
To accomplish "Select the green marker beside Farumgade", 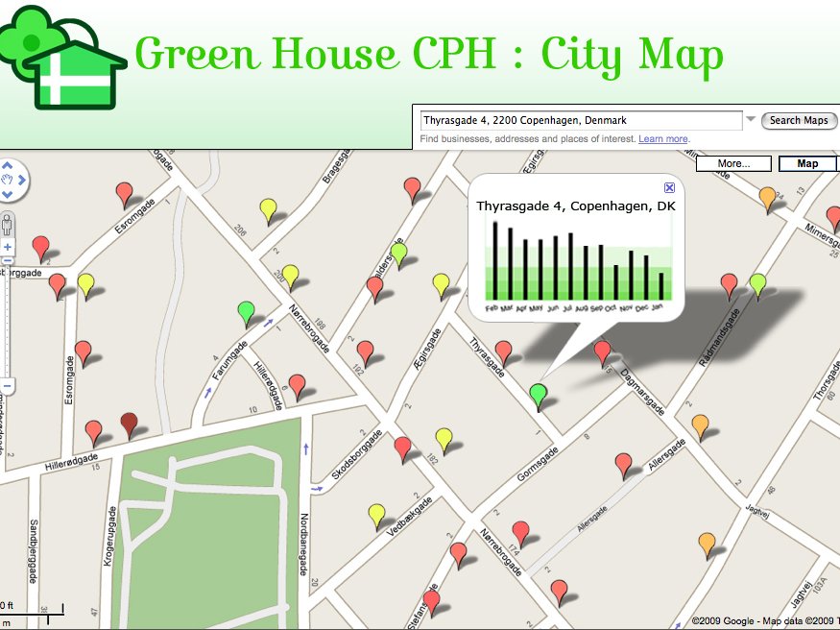I will click(246, 314).
